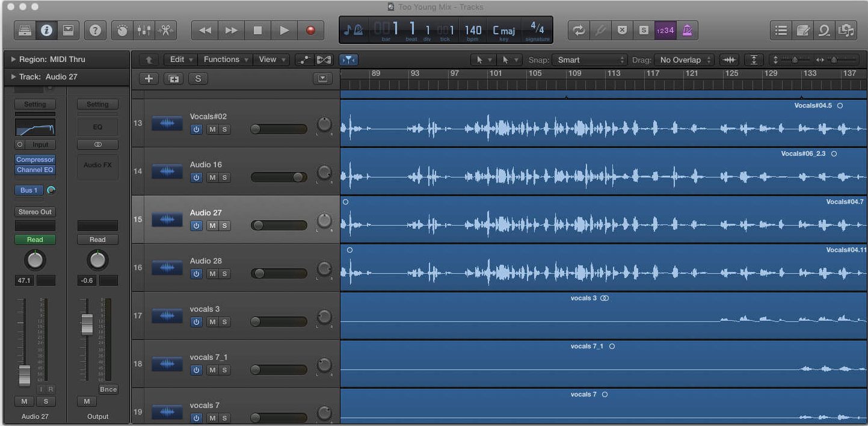This screenshot has height=426, width=868.
Task: Open the Stereo Out output slot
Action: [35, 212]
